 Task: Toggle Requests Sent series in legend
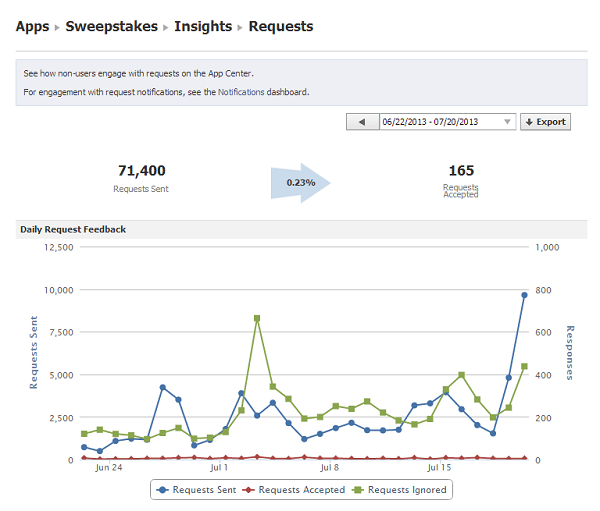[x=196, y=490]
